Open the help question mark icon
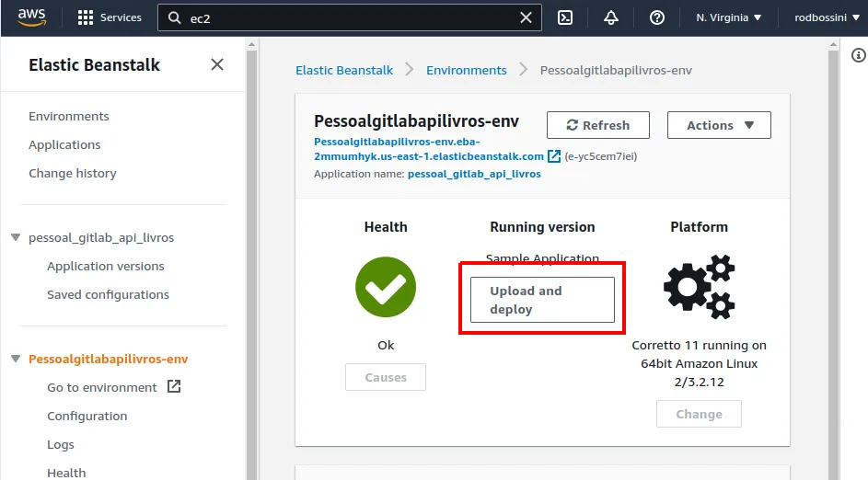868x480 pixels. click(657, 17)
